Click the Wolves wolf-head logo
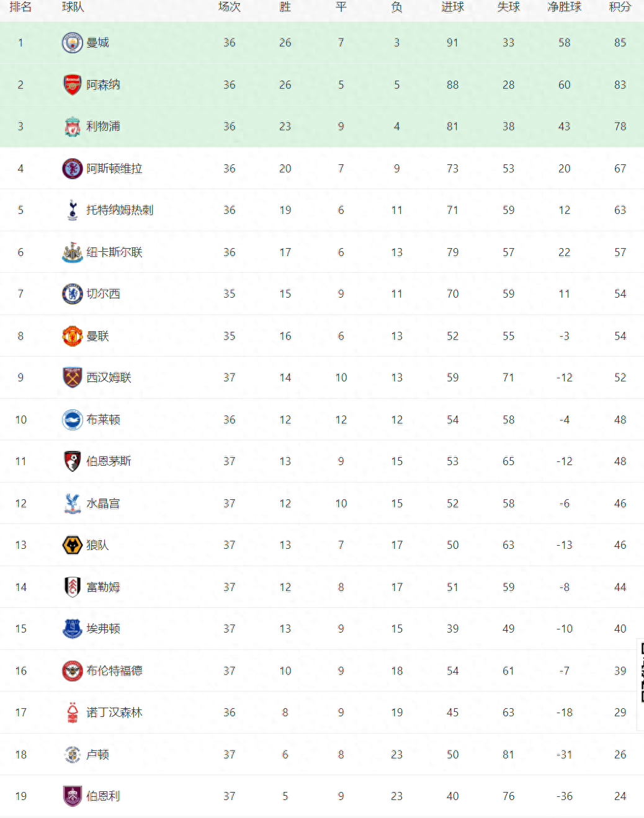The width and height of the screenshot is (644, 818). click(73, 545)
